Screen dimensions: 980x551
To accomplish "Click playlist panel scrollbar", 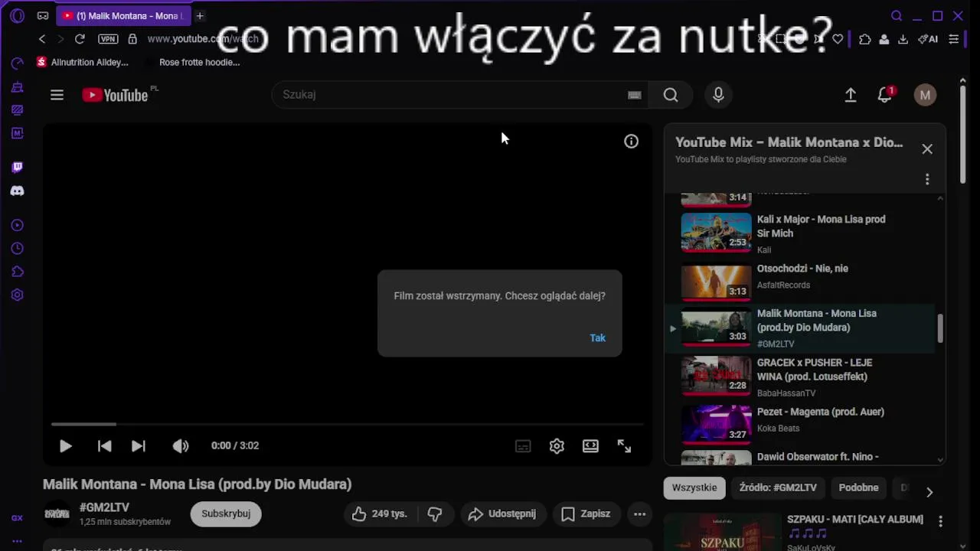I will coord(940,329).
